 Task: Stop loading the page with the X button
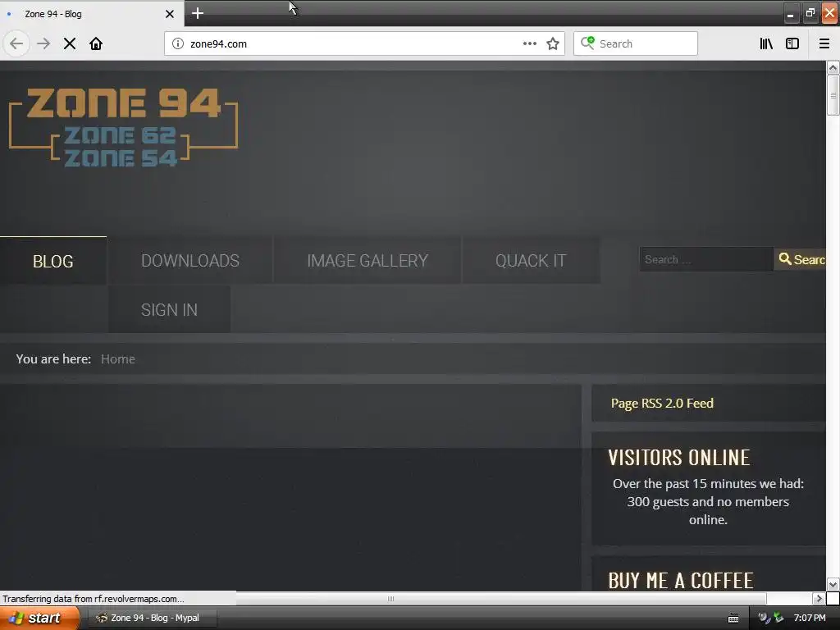point(70,43)
